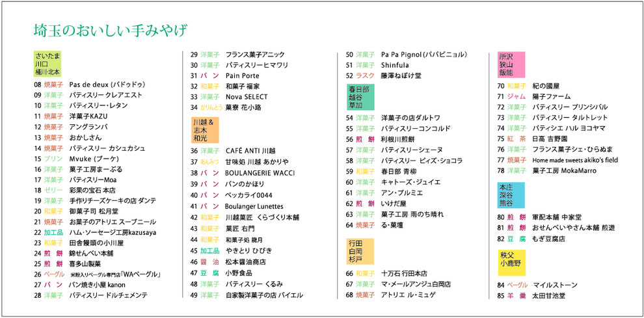Click entry 11 洋菓子KAZU

(71, 116)
